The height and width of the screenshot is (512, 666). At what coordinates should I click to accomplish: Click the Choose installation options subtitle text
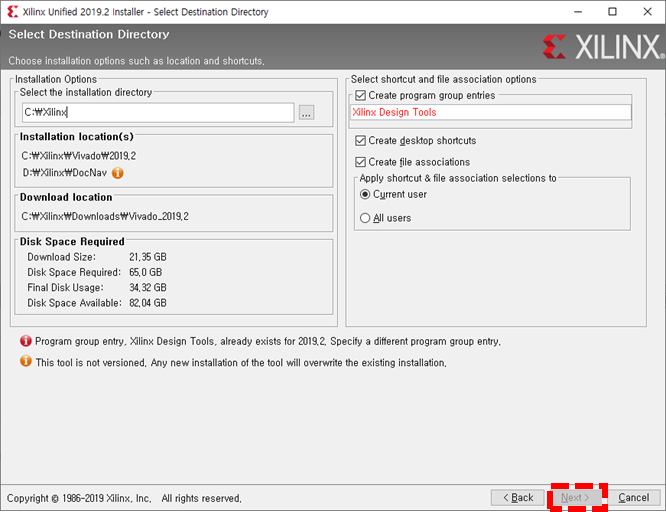tap(136, 61)
